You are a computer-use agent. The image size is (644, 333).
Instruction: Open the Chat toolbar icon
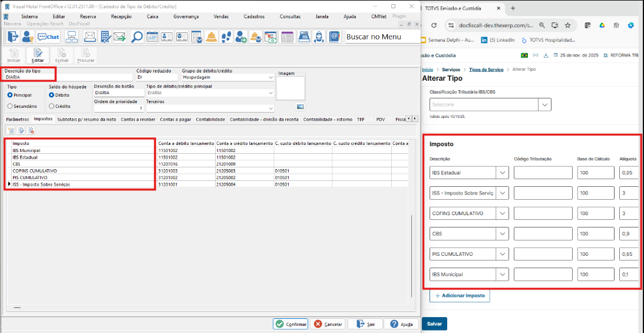[x=49, y=37]
